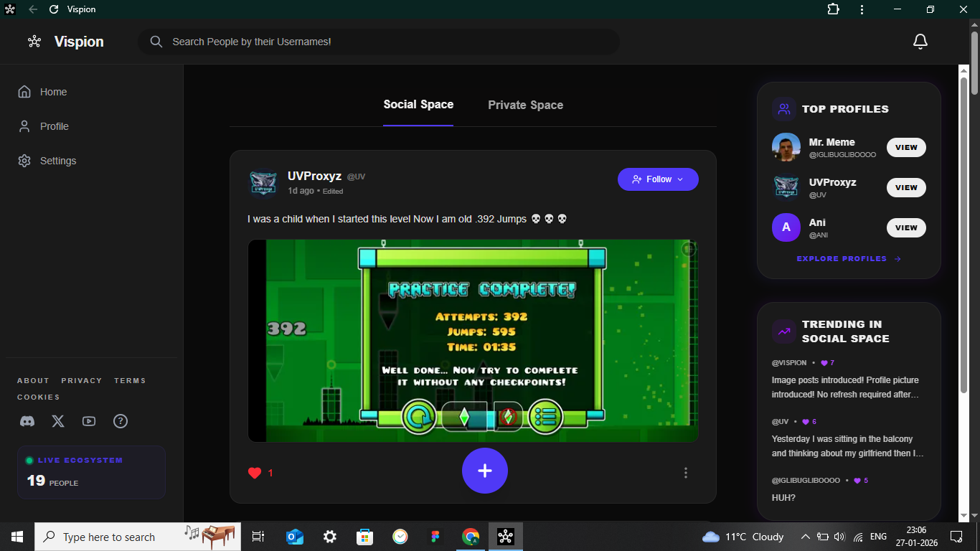Open Figma from taskbar
The height and width of the screenshot is (551, 980).
pyautogui.click(x=435, y=537)
